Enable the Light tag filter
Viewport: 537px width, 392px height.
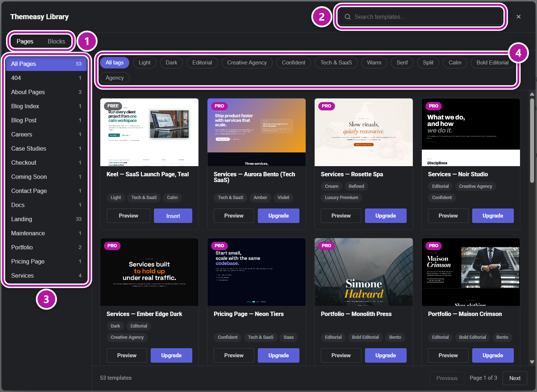pos(144,63)
